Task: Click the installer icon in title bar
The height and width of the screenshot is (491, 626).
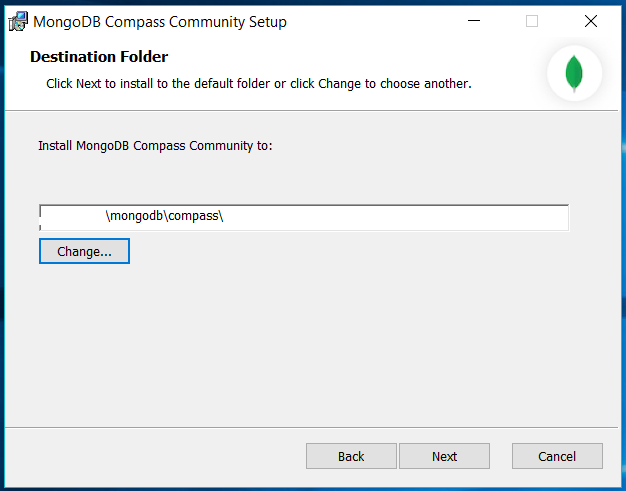Action: click(x=18, y=22)
